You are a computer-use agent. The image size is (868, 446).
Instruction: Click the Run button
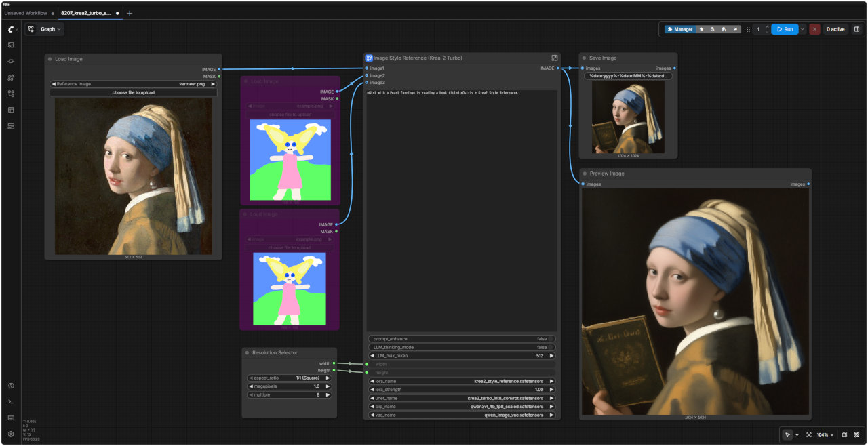tap(785, 29)
